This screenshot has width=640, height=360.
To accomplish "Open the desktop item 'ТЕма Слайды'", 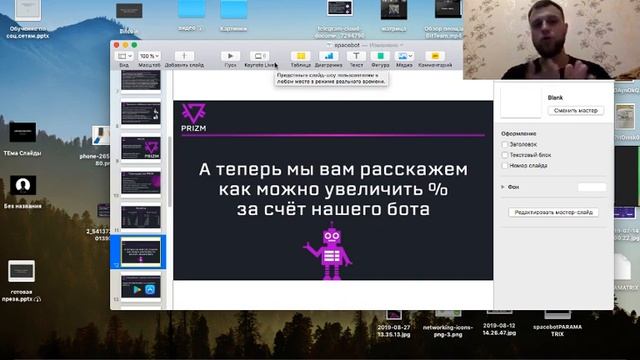I will pyautogui.click(x=22, y=139).
